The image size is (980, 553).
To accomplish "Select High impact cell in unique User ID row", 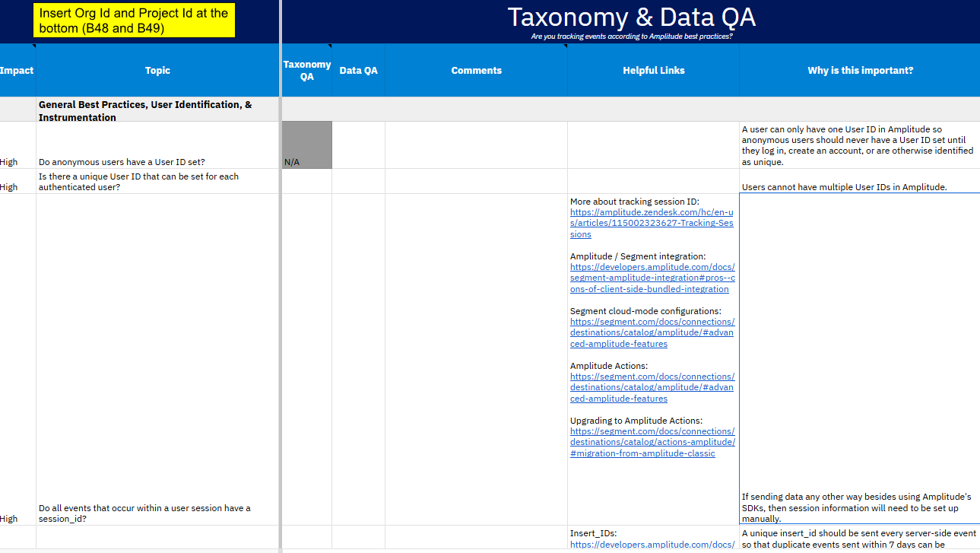I will pos(17,182).
